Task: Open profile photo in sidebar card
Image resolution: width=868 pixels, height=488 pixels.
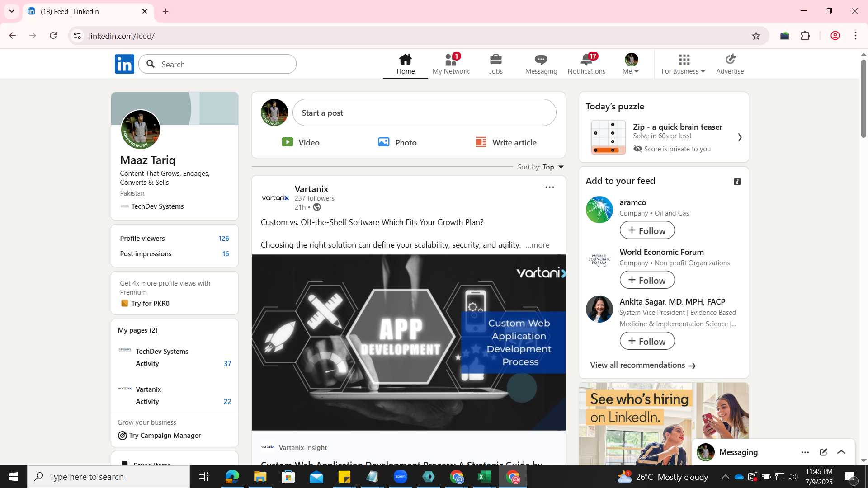Action: click(141, 130)
